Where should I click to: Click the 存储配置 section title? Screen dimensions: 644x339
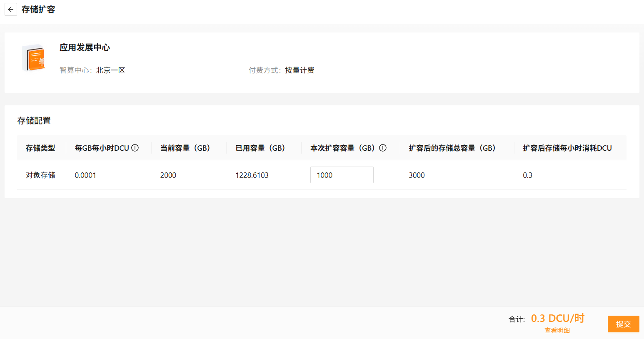(34, 121)
